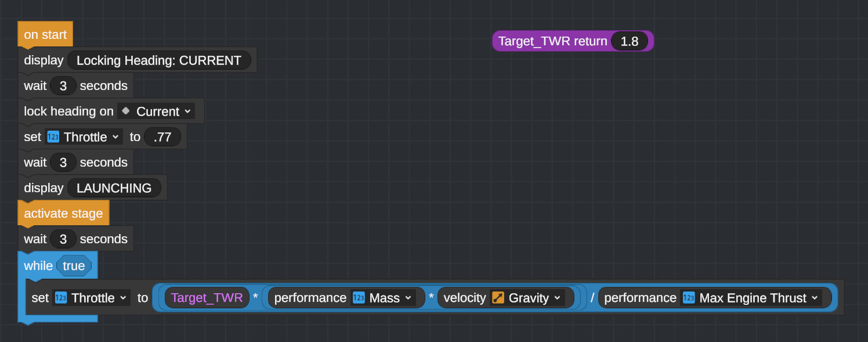The image size is (868, 342).
Task: Open the Mass performance dropdown
Action: pyautogui.click(x=384, y=298)
